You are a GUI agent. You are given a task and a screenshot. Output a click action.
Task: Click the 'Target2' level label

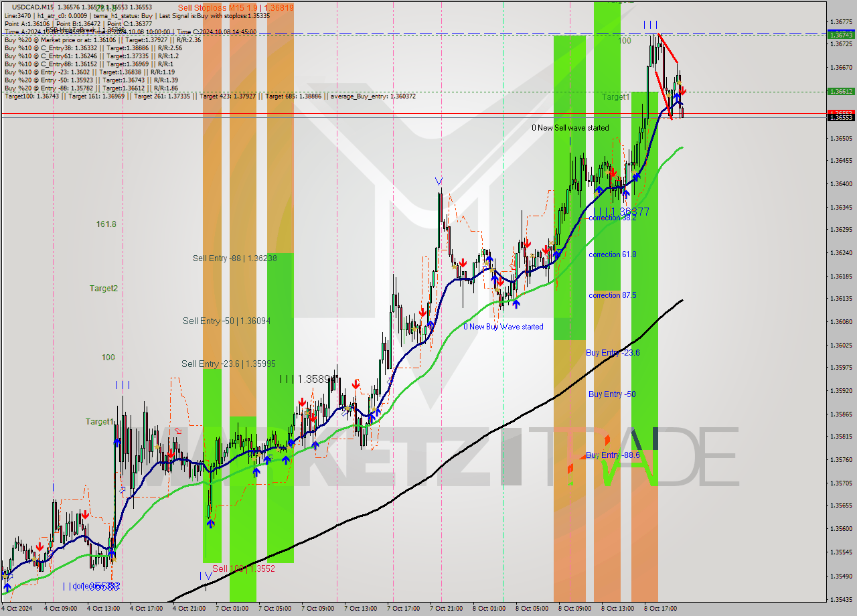[x=104, y=289]
